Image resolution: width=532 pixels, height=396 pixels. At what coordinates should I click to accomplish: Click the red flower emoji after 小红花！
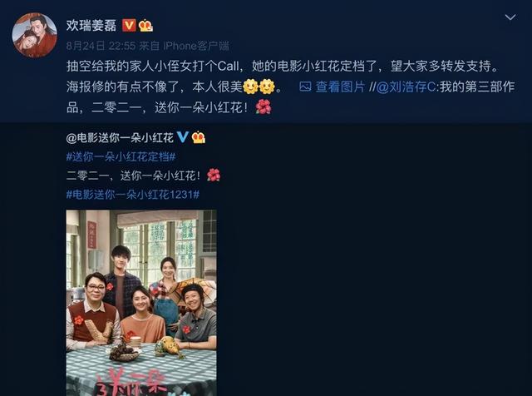264,107
